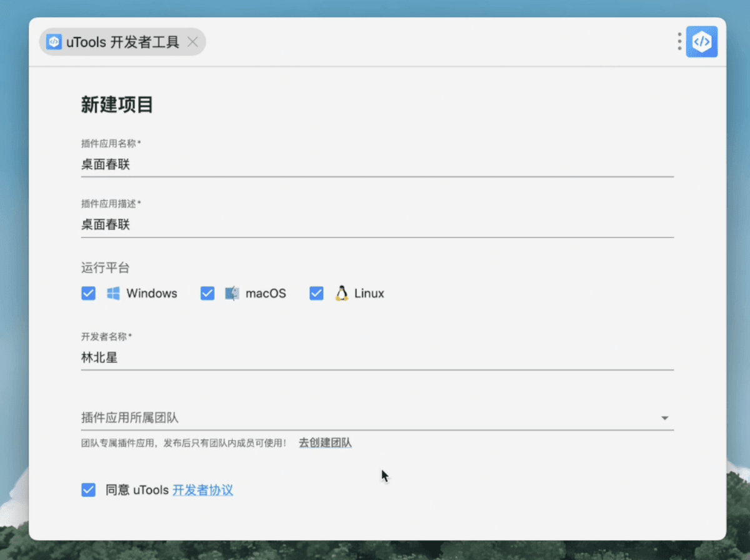The width and height of the screenshot is (750, 560).
Task: Click the 去创建团队 link
Action: point(325,442)
